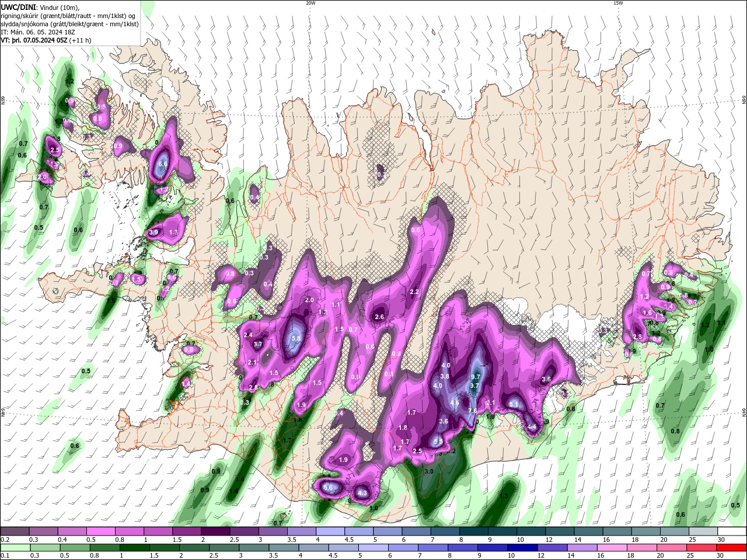Click the 5.8 snowfall value on map
The image size is (747, 560).
pyautogui.click(x=295, y=338)
